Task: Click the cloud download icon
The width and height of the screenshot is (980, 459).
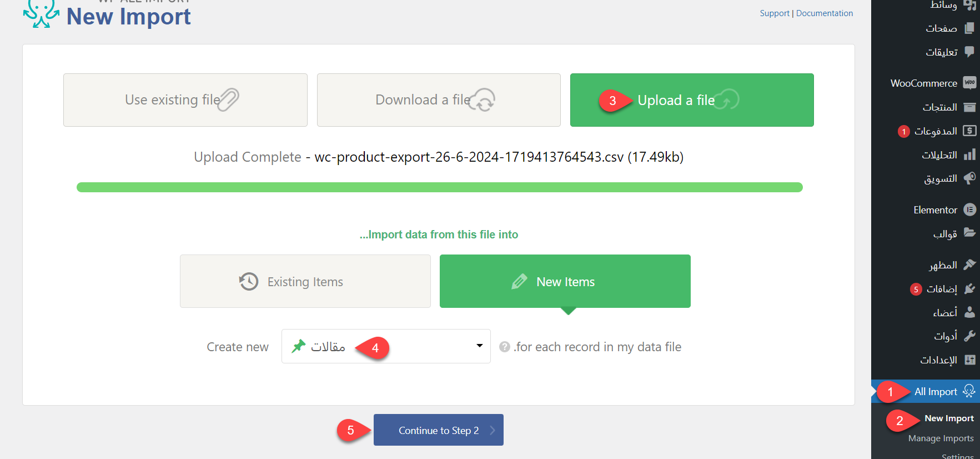Action: click(482, 100)
